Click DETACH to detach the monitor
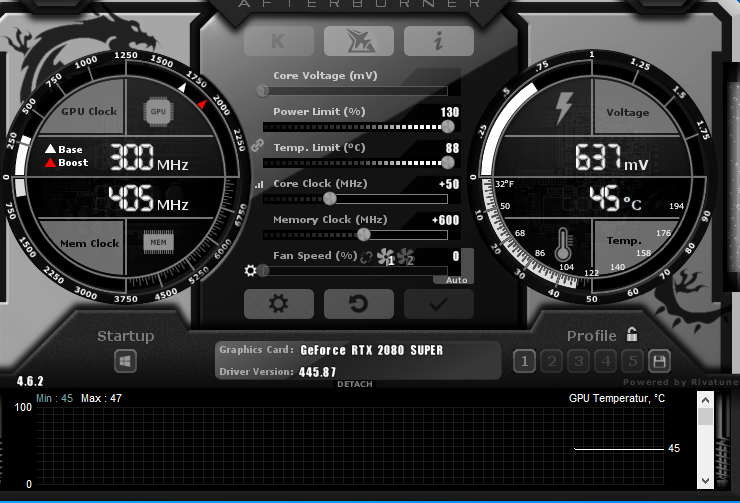 355,384
